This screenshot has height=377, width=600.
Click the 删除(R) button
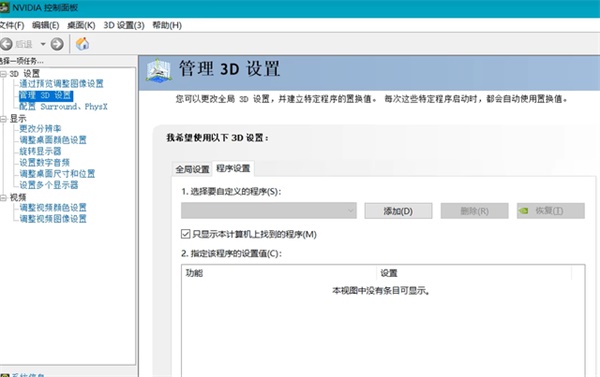474,211
